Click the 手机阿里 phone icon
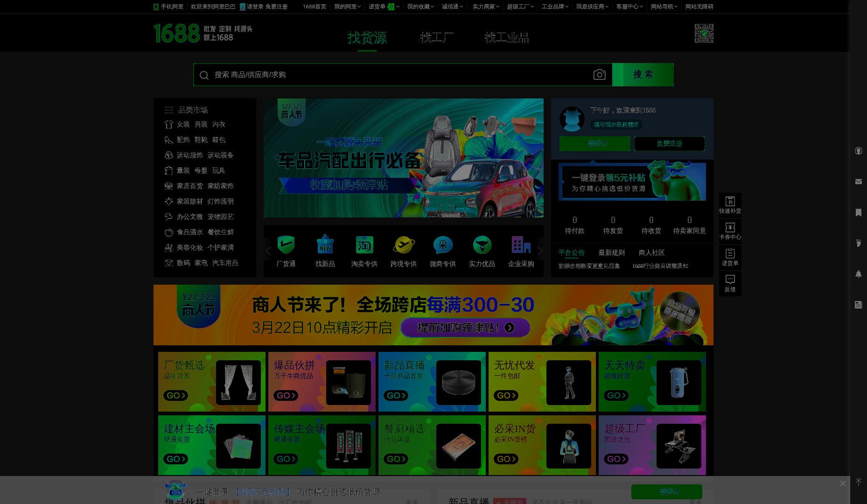The image size is (867, 504). tap(156, 7)
